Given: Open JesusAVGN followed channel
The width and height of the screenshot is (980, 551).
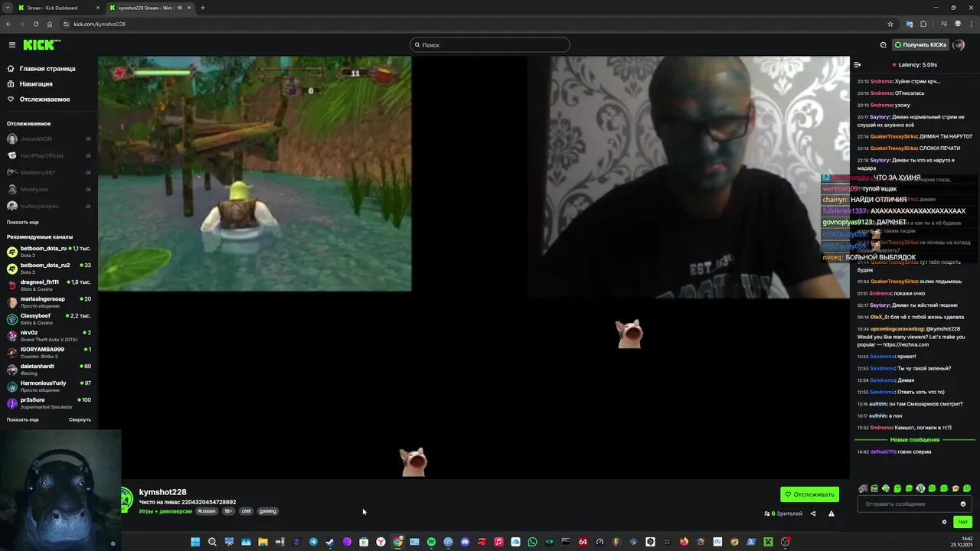Looking at the screenshot, I should click(49, 139).
